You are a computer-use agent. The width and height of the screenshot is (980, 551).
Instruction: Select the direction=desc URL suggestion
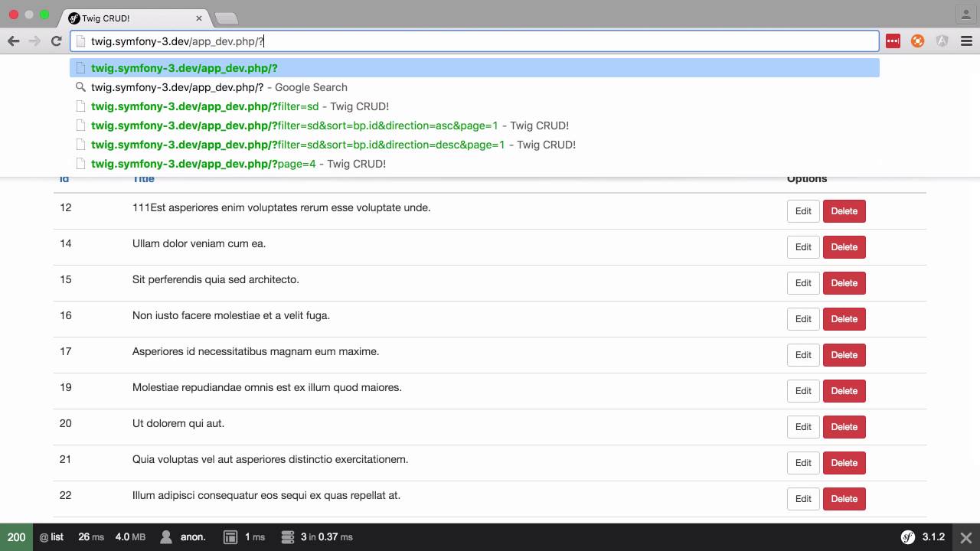click(333, 145)
